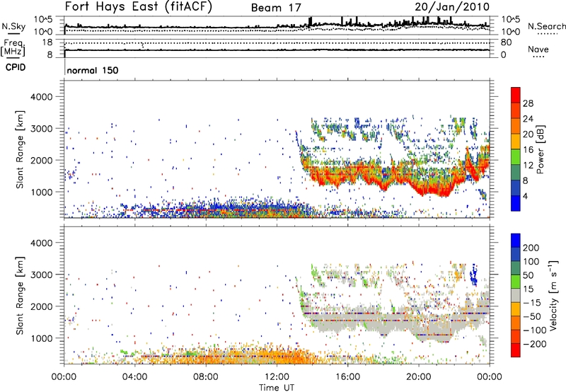
Task: Click the '16:00' time axis label
Action: point(347,377)
